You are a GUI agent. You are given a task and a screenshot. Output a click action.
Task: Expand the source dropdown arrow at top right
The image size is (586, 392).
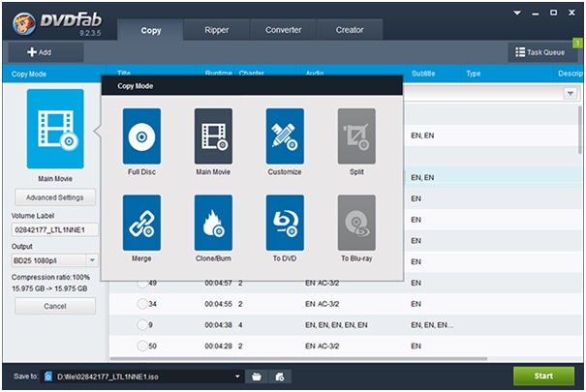tap(571, 93)
